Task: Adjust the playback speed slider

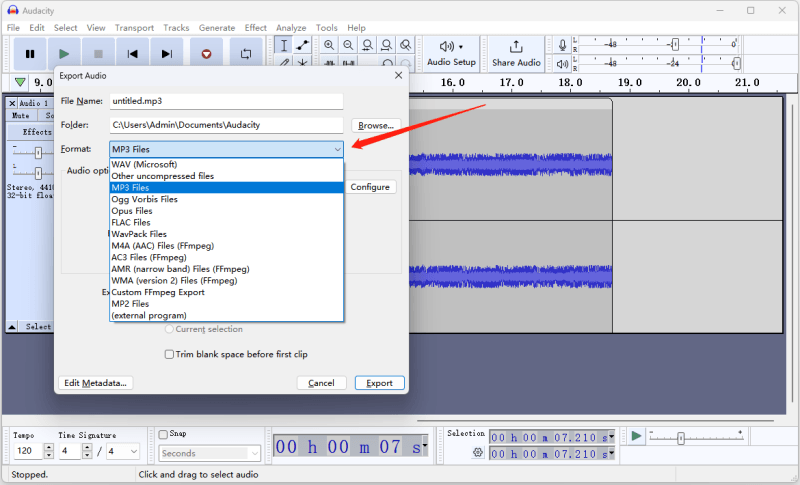Action: click(x=681, y=438)
